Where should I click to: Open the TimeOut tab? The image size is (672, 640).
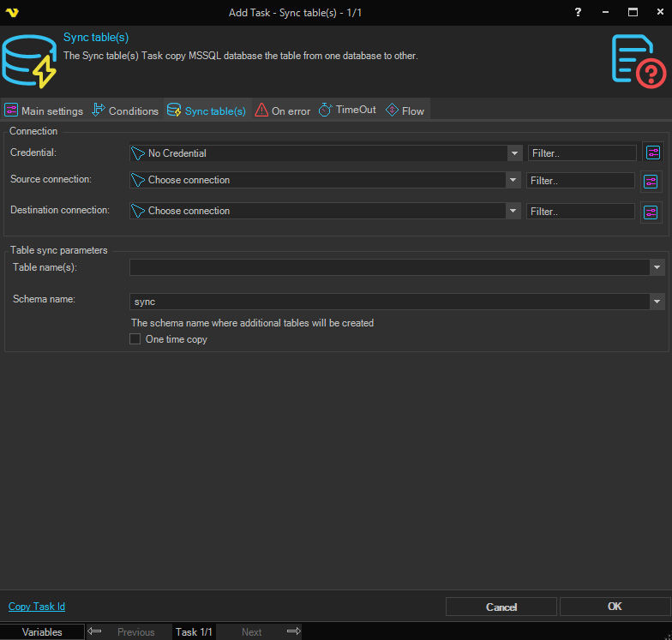click(347, 110)
